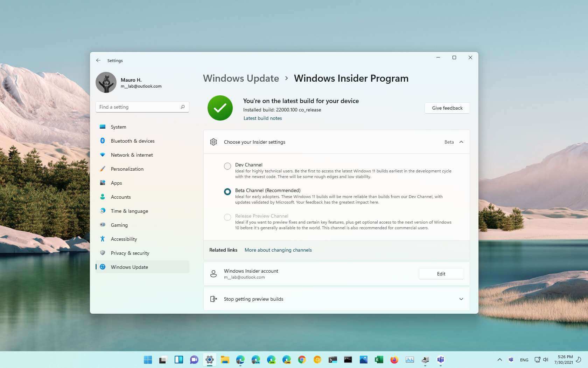
Task: Click the Personalization brush icon
Action: tap(102, 169)
